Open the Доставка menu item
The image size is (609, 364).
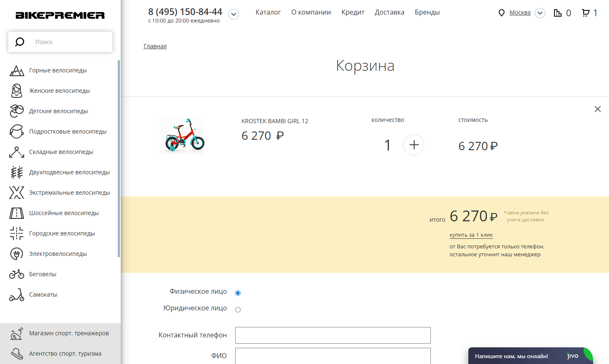(389, 12)
